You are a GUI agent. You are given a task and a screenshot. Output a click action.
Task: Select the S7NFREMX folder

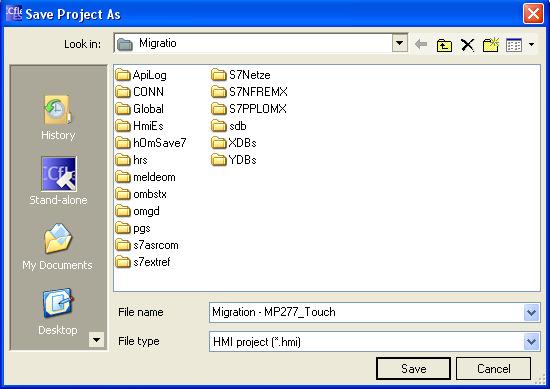tap(249, 92)
